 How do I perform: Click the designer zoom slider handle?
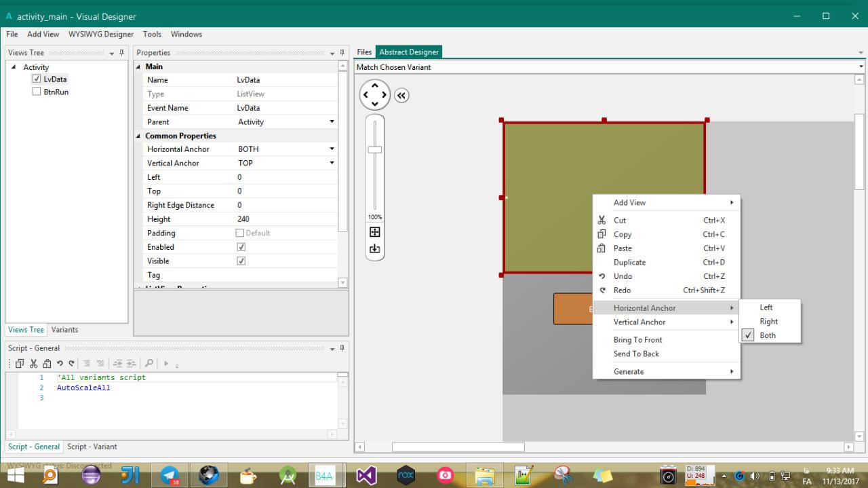point(374,149)
